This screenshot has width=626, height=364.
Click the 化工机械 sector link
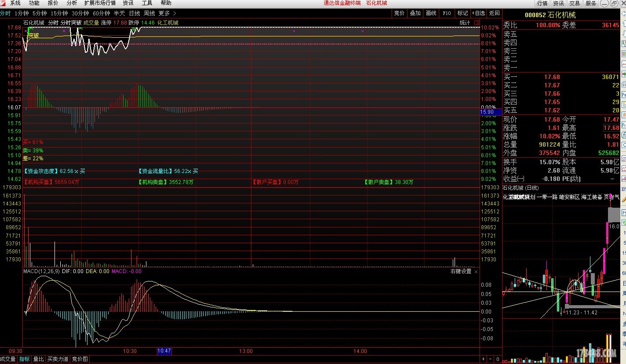(167, 22)
